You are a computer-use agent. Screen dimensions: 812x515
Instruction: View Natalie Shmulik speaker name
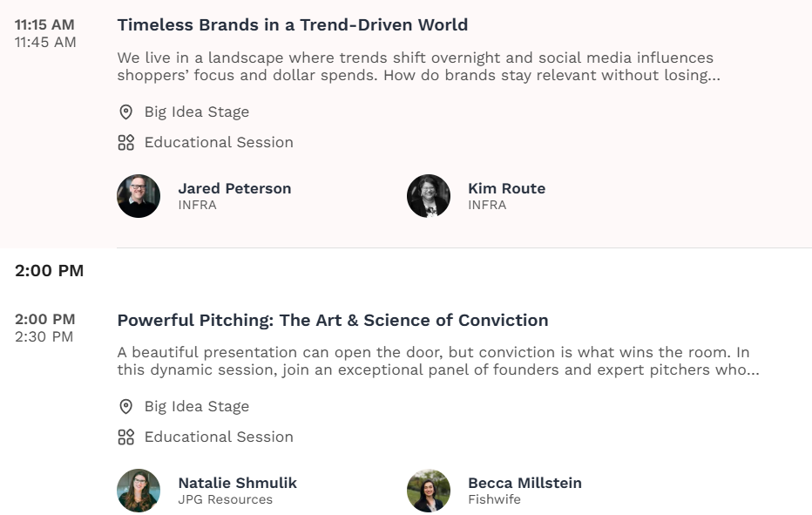point(237,483)
